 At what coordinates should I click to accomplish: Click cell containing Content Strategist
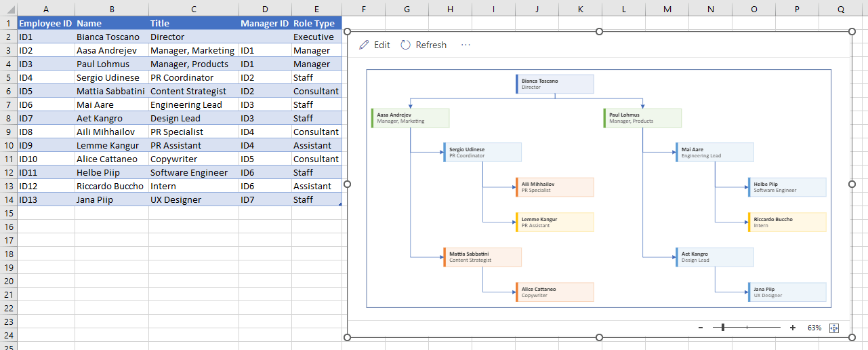194,91
